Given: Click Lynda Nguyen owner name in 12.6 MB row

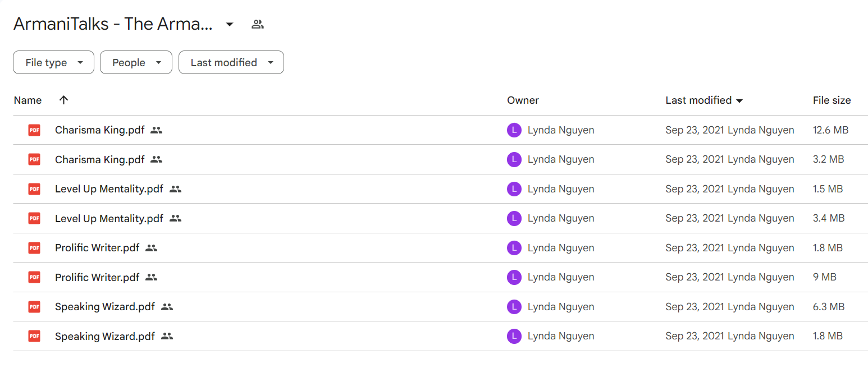Looking at the screenshot, I should pyautogui.click(x=561, y=130).
